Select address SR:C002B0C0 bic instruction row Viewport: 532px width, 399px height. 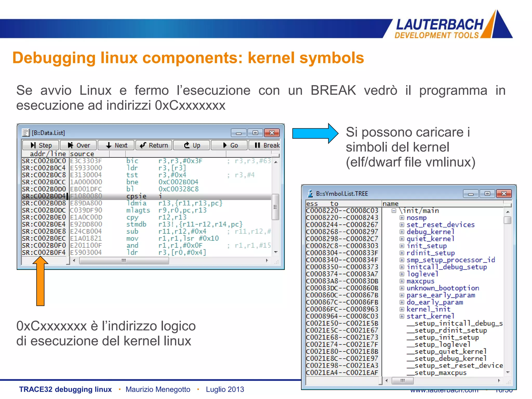[x=146, y=161]
